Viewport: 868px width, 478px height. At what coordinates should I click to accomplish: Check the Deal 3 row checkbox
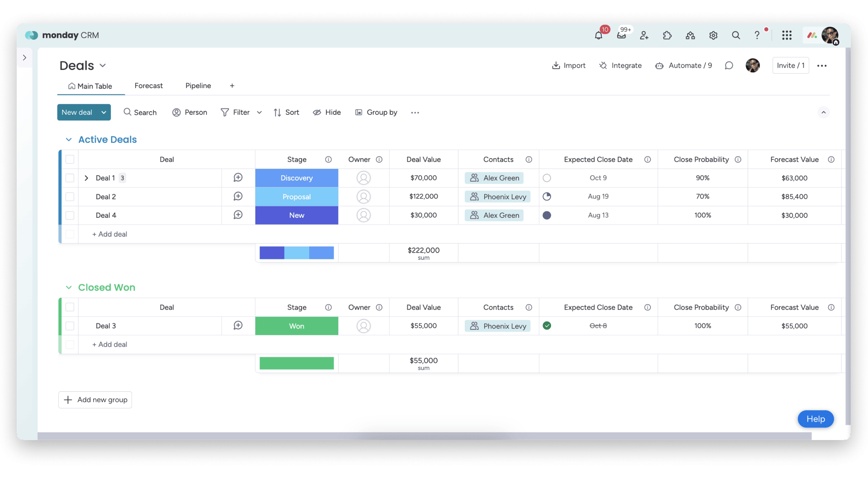[70, 326]
